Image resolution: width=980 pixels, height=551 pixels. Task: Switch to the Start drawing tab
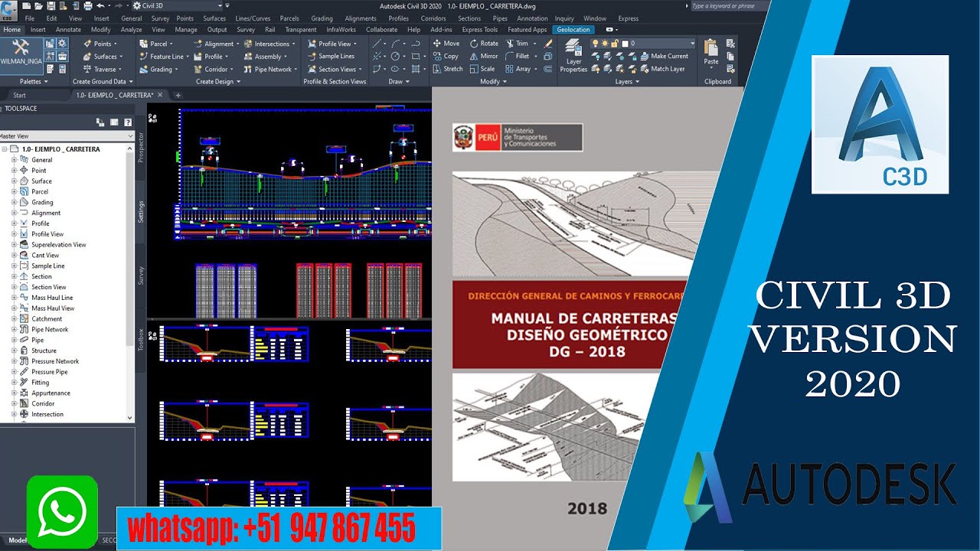tap(20, 95)
